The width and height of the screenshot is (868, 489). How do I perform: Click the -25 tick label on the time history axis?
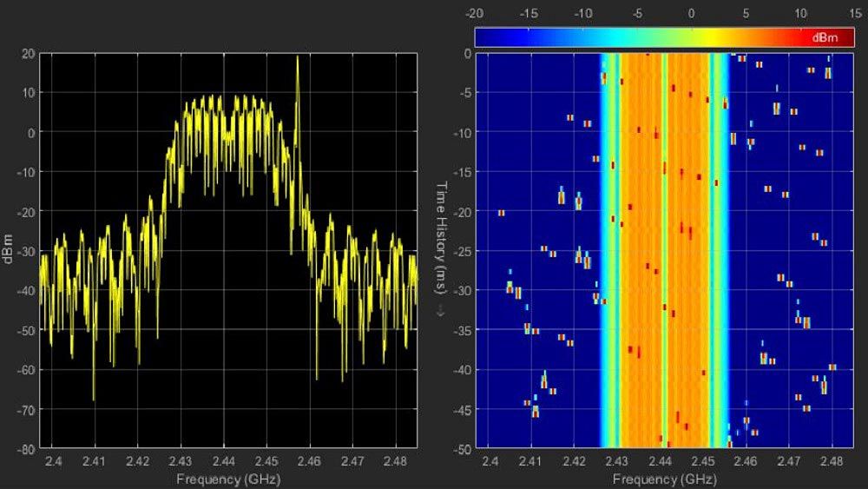point(463,251)
